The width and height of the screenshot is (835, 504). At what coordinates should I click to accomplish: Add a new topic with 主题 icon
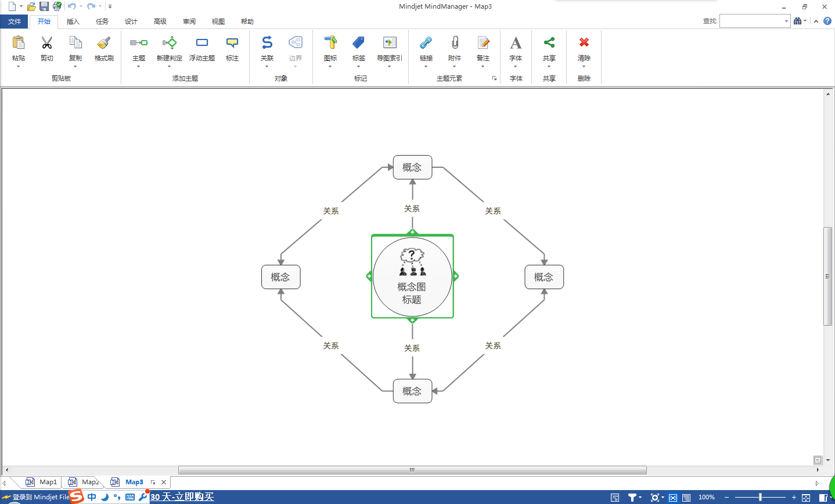click(139, 42)
